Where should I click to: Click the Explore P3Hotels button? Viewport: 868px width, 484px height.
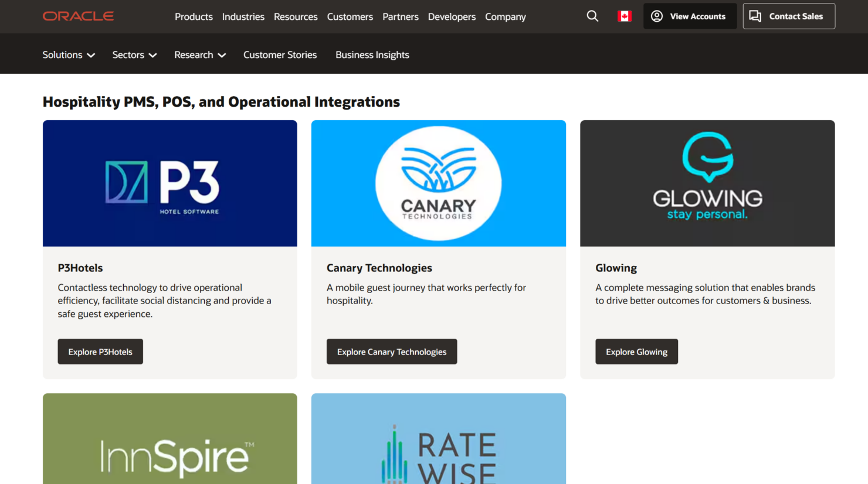(x=100, y=352)
